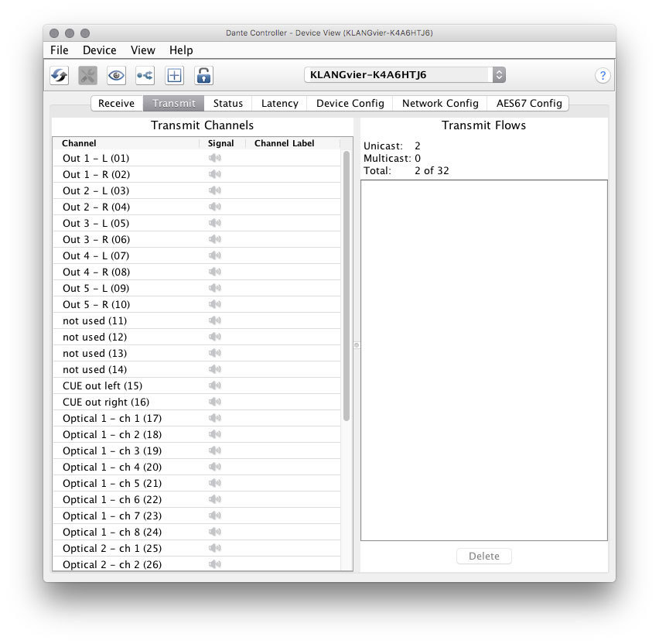Click the Channel Label cell for Out 2 - L (03)
The width and height of the screenshot is (659, 644).
pyautogui.click(x=293, y=190)
